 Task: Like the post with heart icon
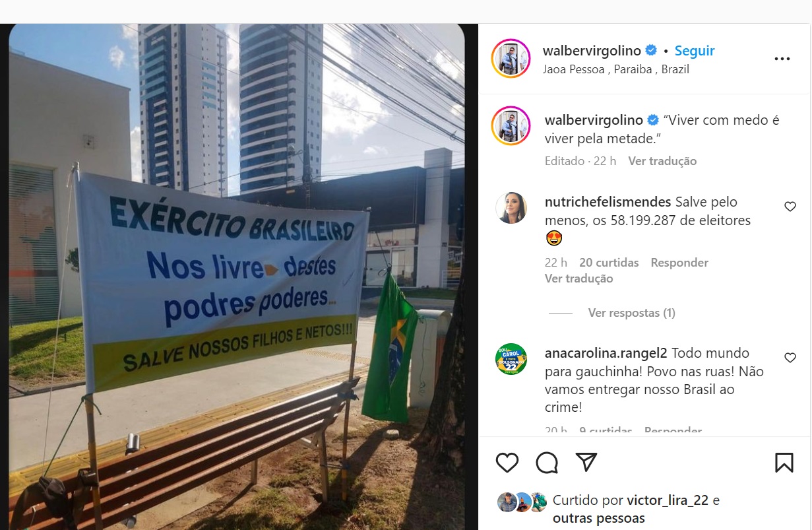coord(507,463)
